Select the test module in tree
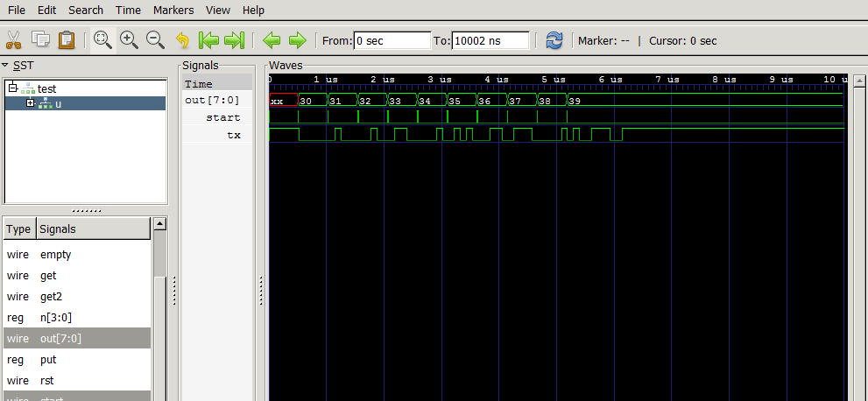This screenshot has height=401, width=868. coord(47,88)
